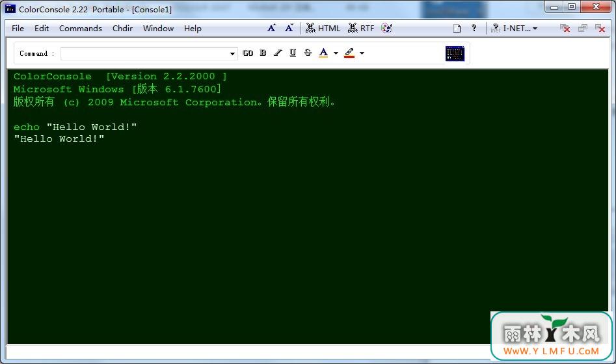Image resolution: width=616 pixels, height=364 pixels.
Task: Toggle underline text formatting
Action: [x=293, y=53]
